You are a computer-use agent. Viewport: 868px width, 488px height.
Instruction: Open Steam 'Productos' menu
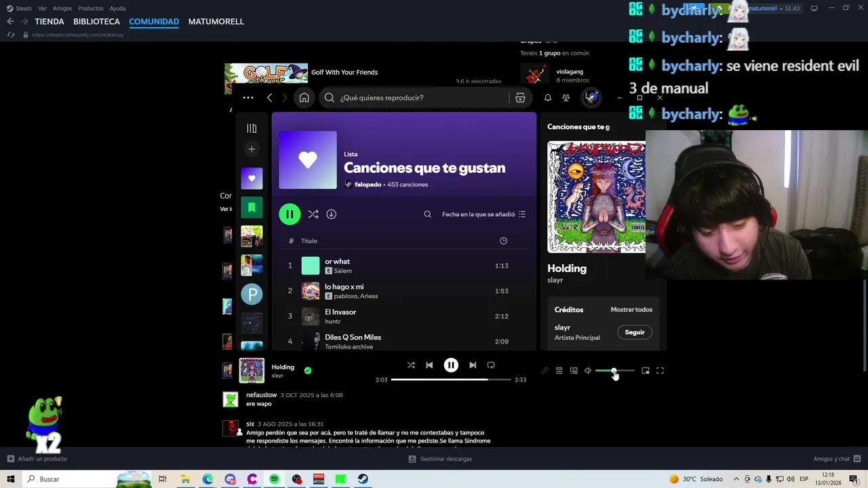[90, 8]
